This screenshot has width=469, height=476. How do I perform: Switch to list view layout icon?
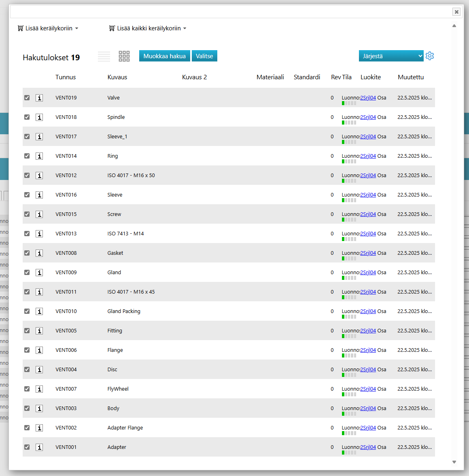(x=104, y=56)
